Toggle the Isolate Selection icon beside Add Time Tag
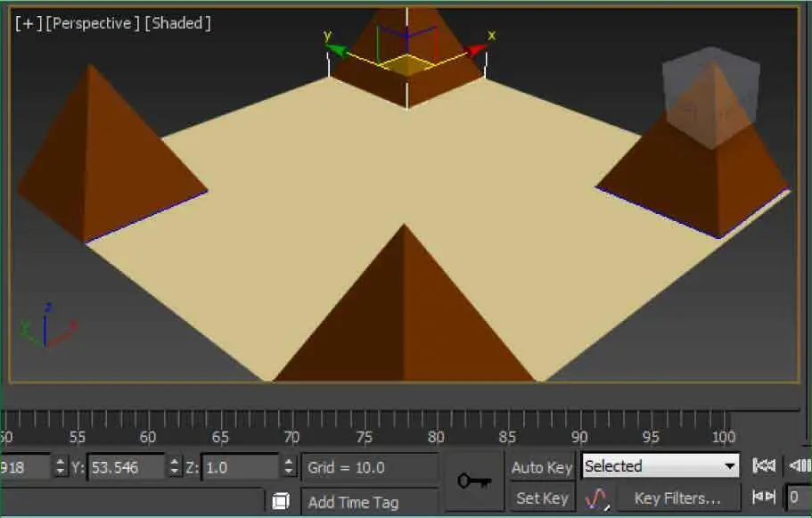The height and width of the screenshot is (518, 812). point(281,501)
